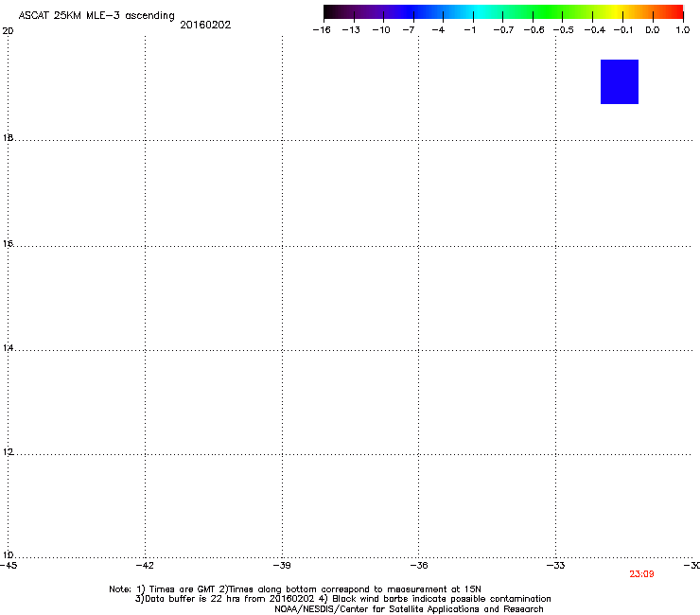Click the -0.7 value on color scale
The width and height of the screenshot is (700, 615).
coord(503,30)
